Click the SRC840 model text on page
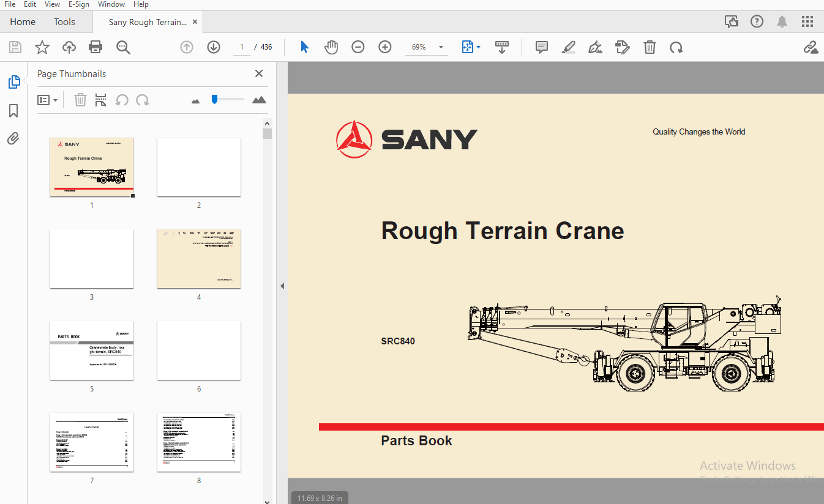Screen dimensions: 824x504 [398, 341]
